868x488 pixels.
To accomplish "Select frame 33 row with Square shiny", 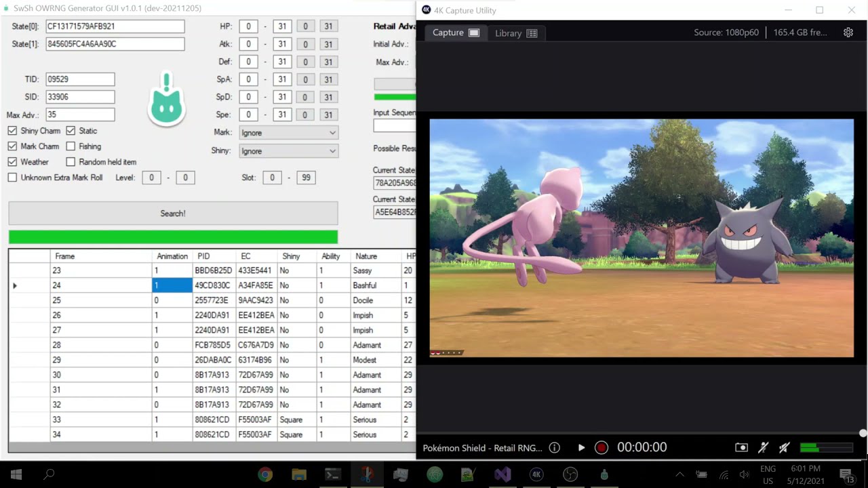I will coord(212,420).
